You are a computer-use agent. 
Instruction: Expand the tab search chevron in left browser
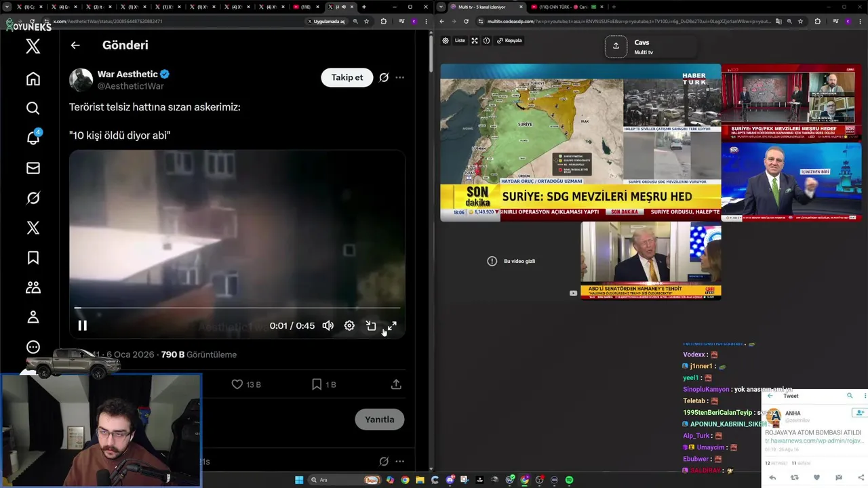point(7,7)
